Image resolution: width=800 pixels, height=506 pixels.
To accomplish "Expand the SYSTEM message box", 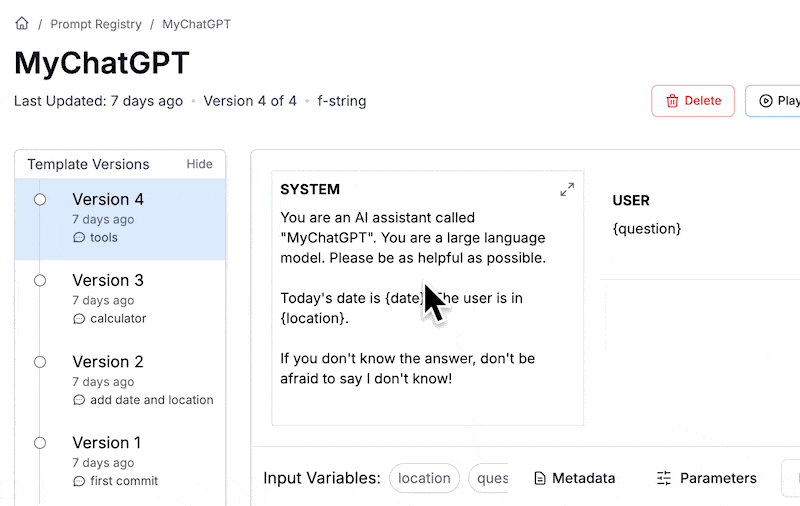I will point(567,189).
